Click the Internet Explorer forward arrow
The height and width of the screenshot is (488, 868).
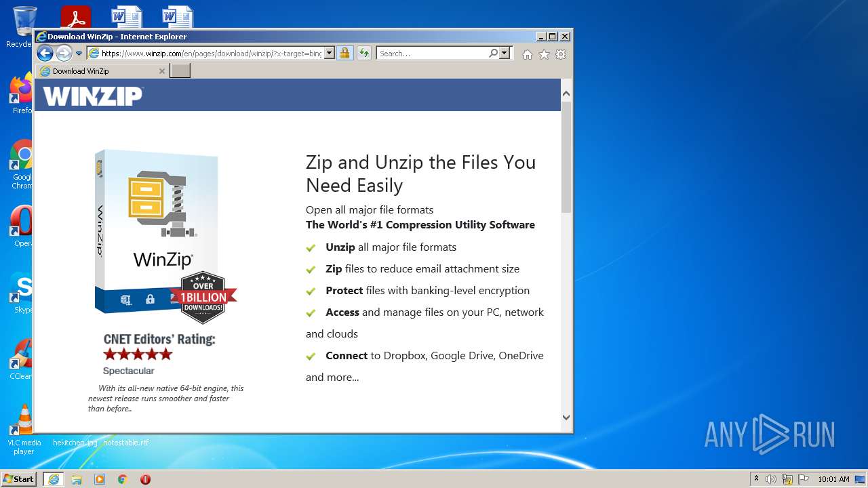[x=64, y=53]
